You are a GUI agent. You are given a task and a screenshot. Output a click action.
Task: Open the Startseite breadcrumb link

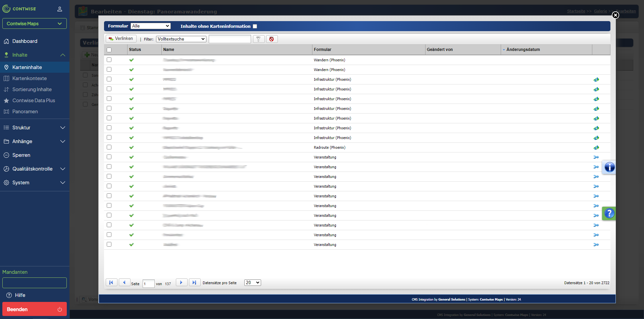pyautogui.click(x=576, y=11)
